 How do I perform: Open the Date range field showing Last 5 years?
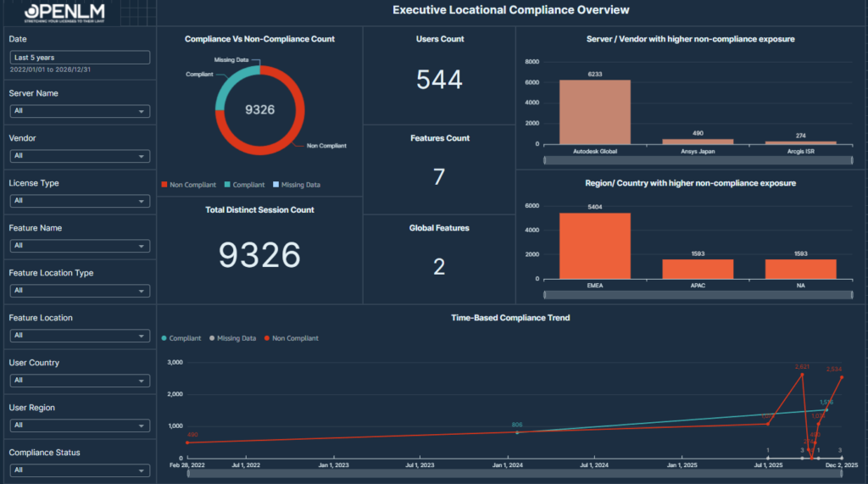point(80,58)
